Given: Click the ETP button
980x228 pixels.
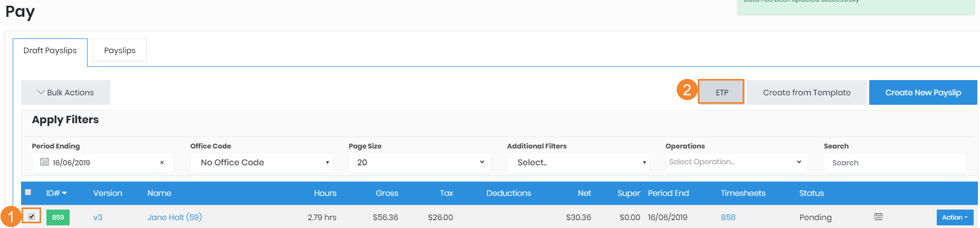Looking at the screenshot, I should pyautogui.click(x=721, y=93).
